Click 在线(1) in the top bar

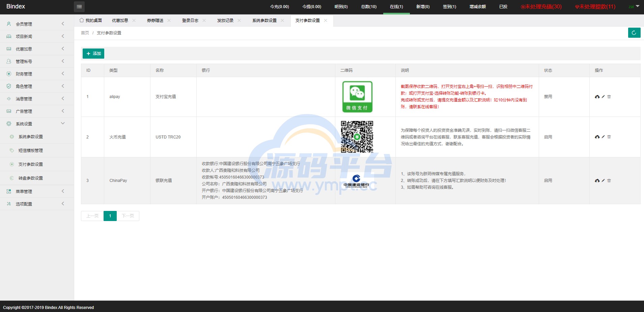pyautogui.click(x=396, y=7)
